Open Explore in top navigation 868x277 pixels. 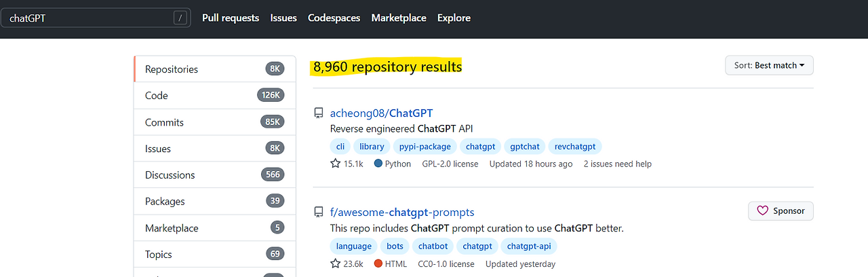(x=454, y=18)
